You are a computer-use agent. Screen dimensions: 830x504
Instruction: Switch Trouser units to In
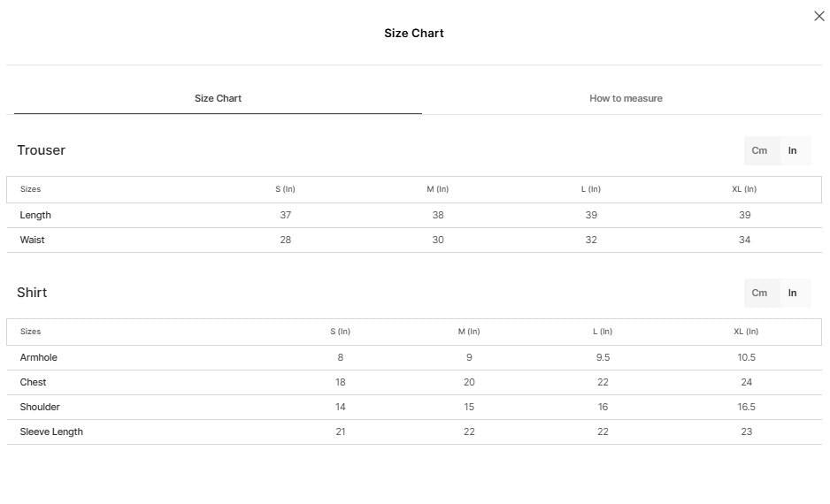coord(792,150)
